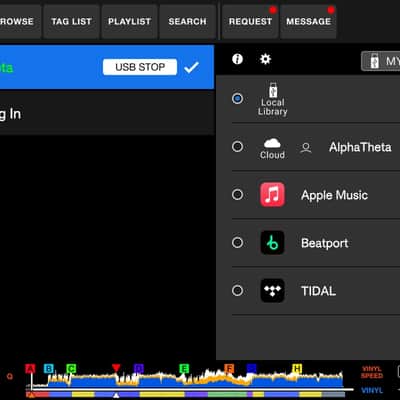This screenshot has height=400, width=400.
Task: Open the PLAYLIST tab
Action: [x=129, y=22]
